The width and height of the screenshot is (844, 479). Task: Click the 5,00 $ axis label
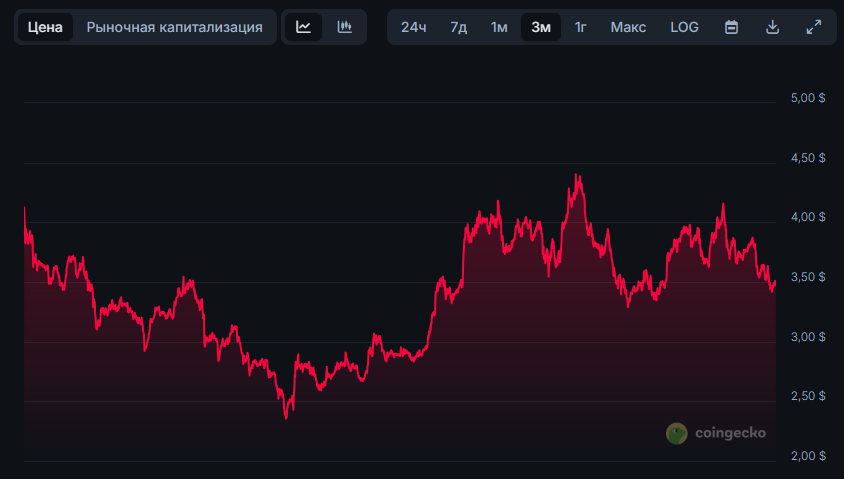tap(807, 99)
